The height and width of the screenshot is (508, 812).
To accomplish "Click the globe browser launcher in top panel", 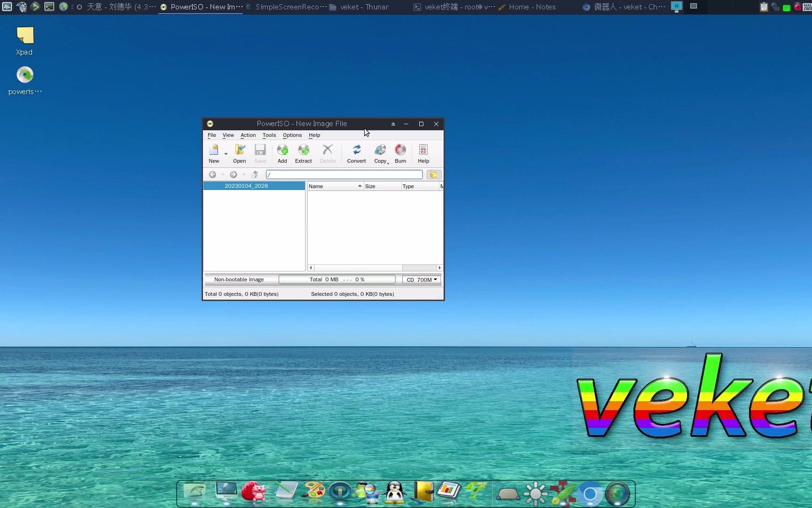I will pos(63,7).
